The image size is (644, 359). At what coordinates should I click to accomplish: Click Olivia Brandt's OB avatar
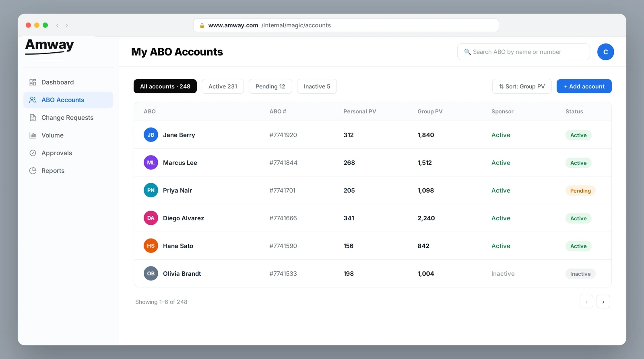[x=151, y=274]
